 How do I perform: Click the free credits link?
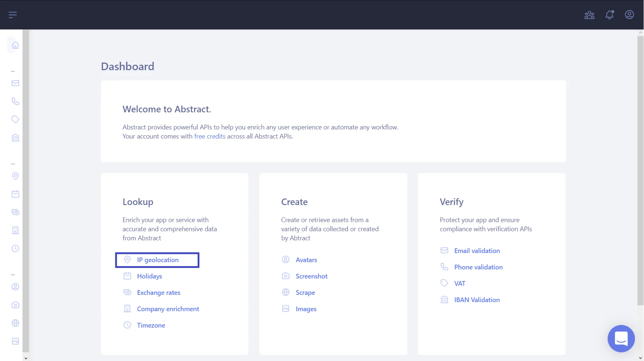pyautogui.click(x=210, y=136)
